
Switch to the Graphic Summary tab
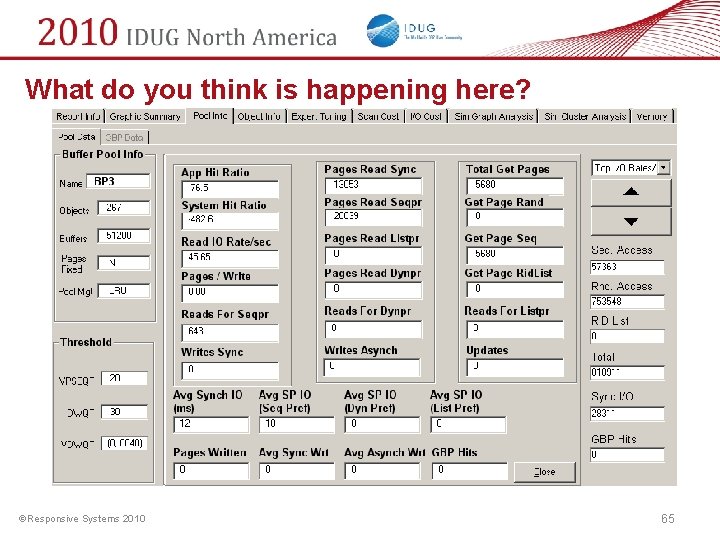pyautogui.click(x=145, y=117)
